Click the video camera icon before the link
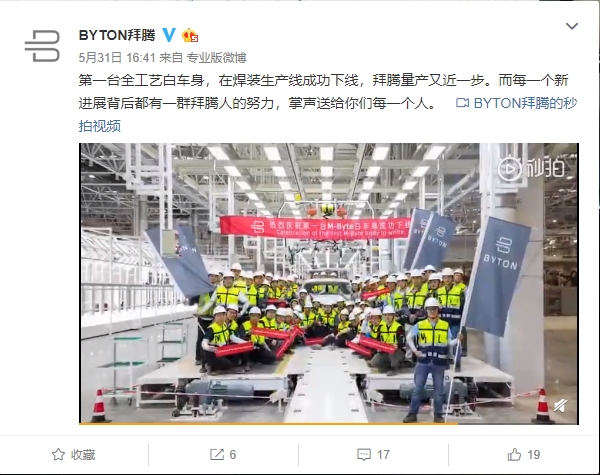 click(x=463, y=103)
